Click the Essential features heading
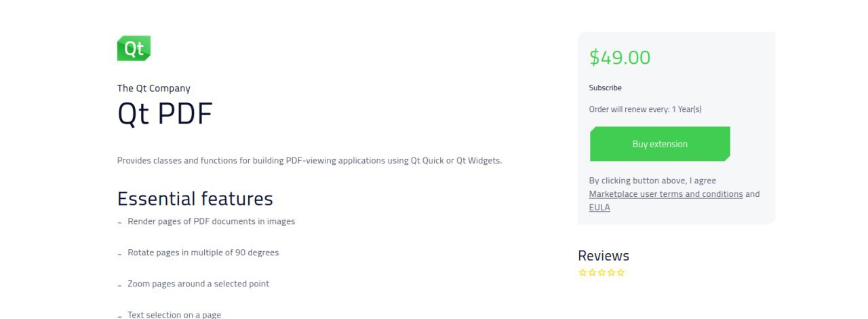Screen dimensions: 868x319 click(195, 199)
